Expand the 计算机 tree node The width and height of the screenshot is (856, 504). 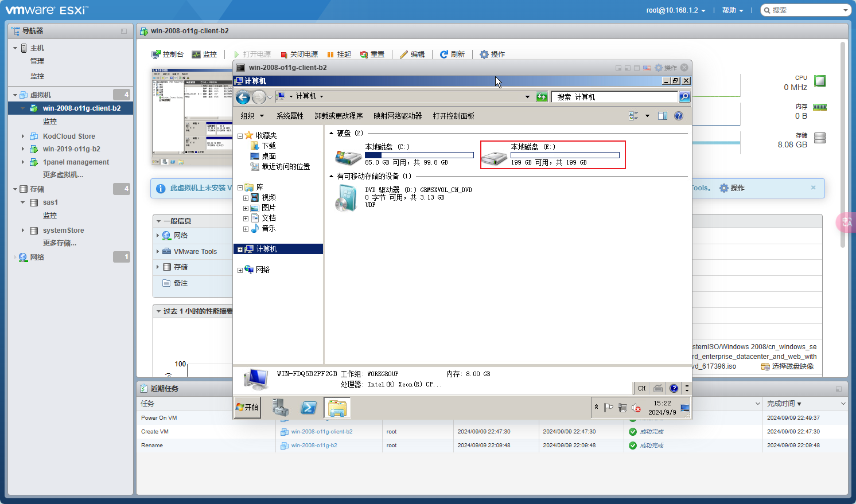coord(240,249)
